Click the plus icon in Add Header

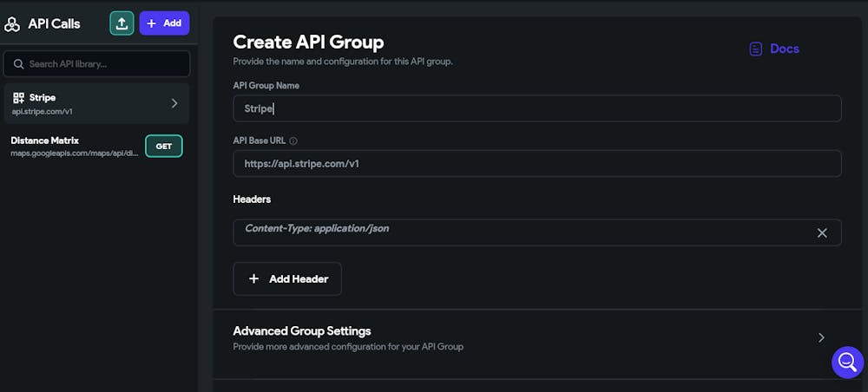click(253, 278)
